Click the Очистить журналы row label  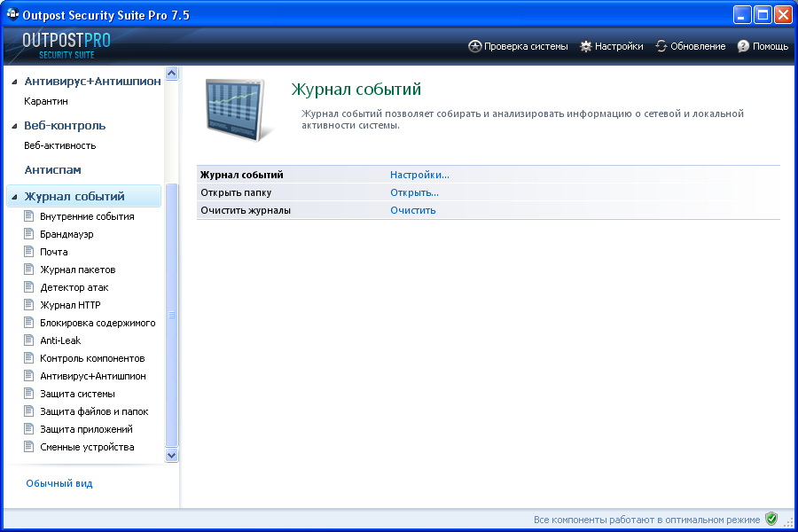[x=246, y=210]
